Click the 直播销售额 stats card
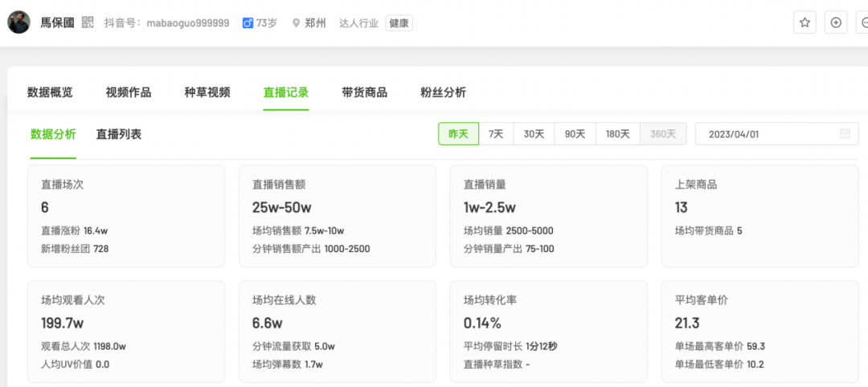Image resolution: width=868 pixels, height=387 pixels. (338, 216)
